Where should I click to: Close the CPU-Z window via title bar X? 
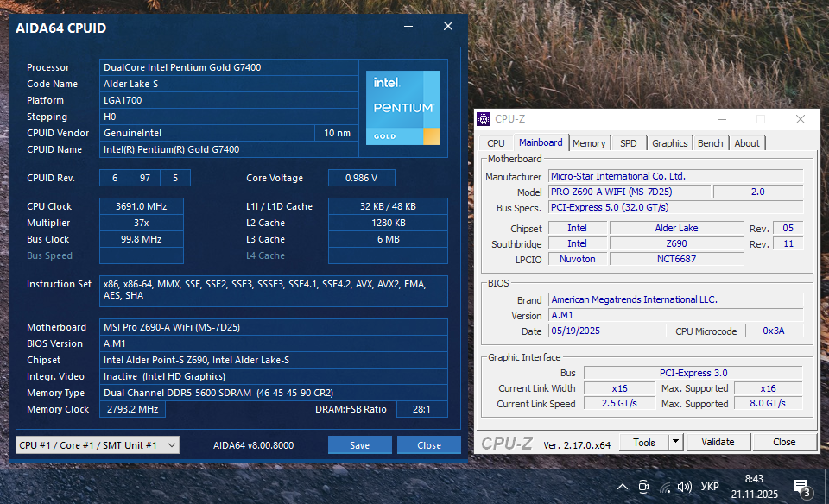[801, 119]
